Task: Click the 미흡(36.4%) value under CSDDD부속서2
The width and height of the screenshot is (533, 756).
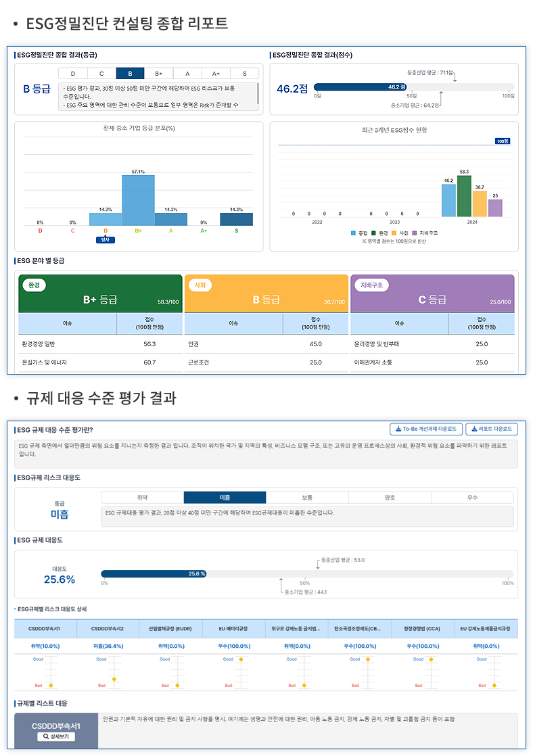Action: pos(108,646)
